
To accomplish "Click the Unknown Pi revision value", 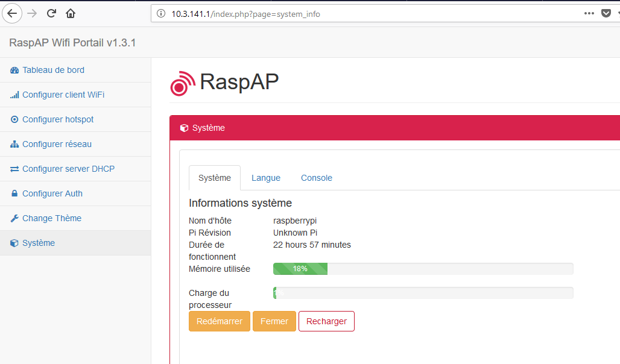I will point(296,233).
